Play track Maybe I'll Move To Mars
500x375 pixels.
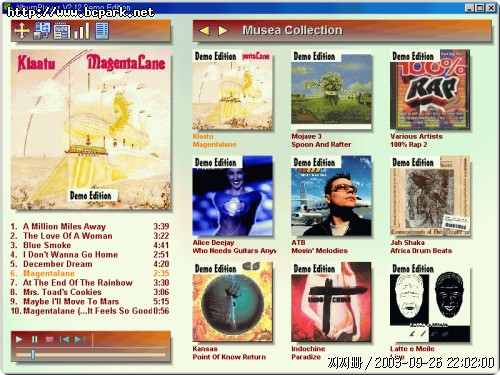coord(90,301)
